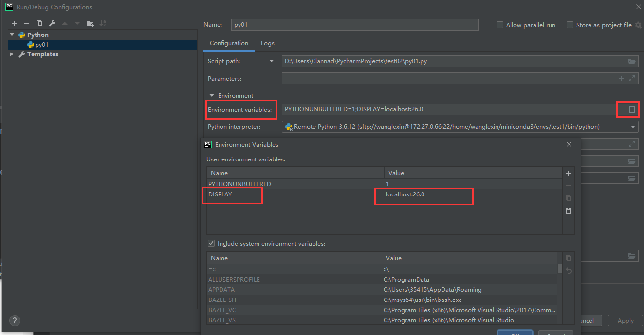The height and width of the screenshot is (335, 644).
Task: Toggle Store as project file
Action: (570, 25)
